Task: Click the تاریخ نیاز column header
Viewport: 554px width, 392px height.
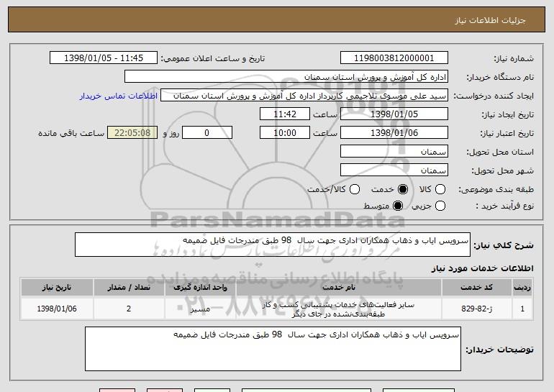Action: click(x=57, y=288)
